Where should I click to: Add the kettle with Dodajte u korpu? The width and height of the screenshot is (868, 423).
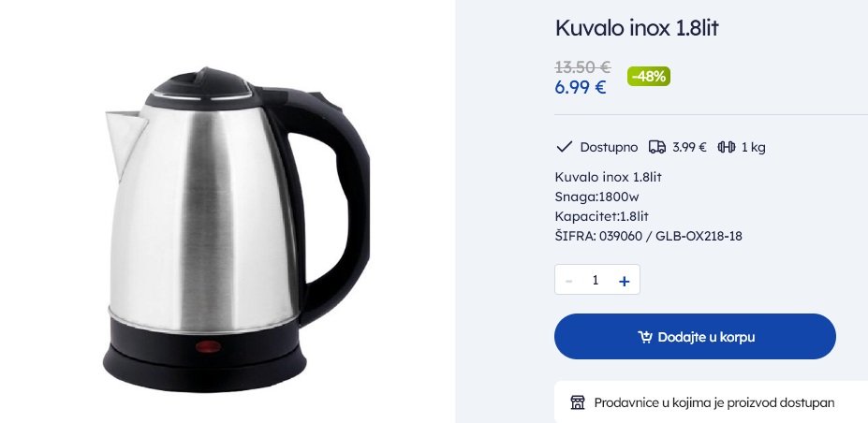pos(695,336)
